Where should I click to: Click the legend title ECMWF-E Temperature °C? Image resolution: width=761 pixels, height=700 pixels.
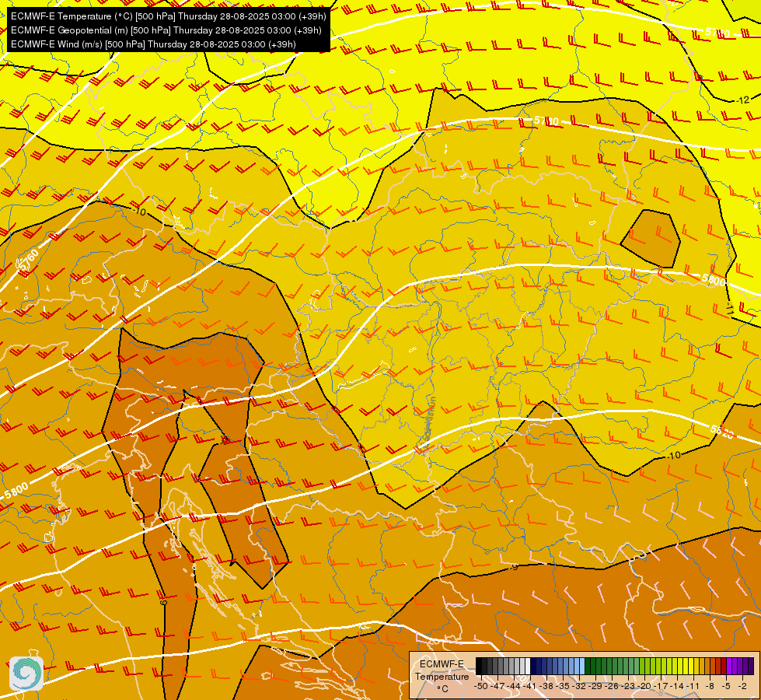442,676
